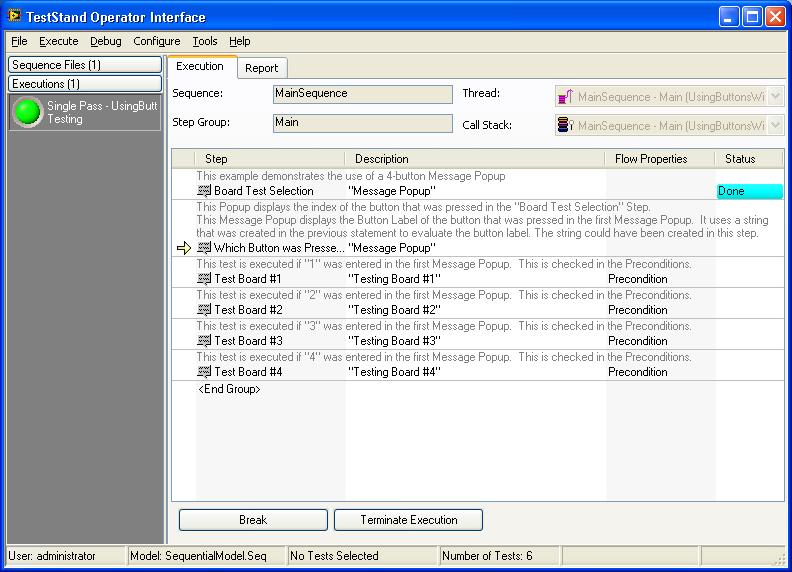Click "Message Popup" for Which Button was Pressed
Screen dimensions: 792x572
pyautogui.click(x=392, y=248)
